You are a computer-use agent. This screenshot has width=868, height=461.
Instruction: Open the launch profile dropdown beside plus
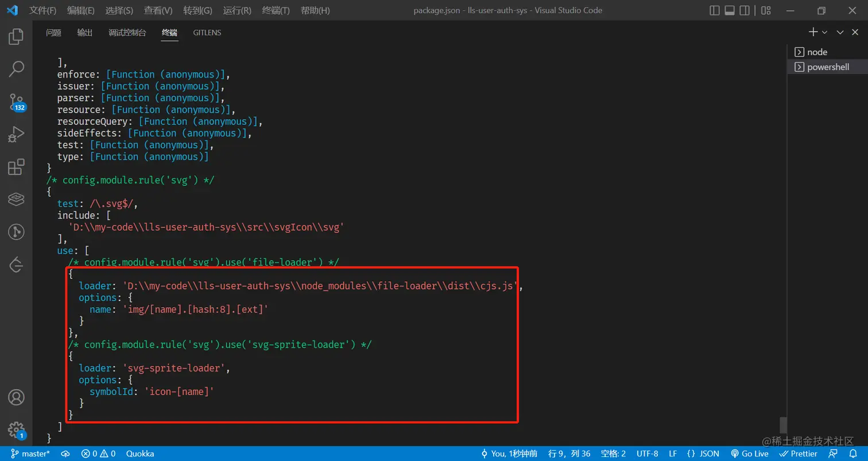825,32
